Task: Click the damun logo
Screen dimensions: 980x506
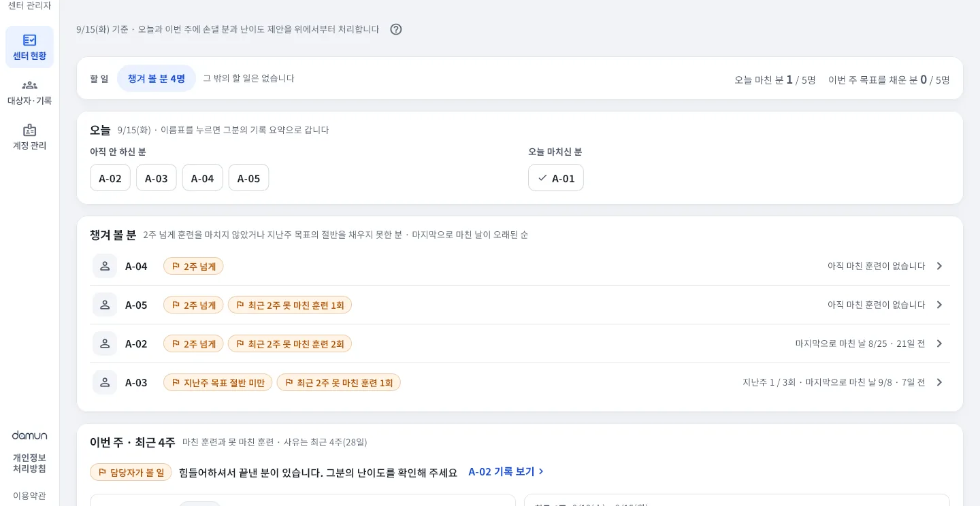Action: [x=29, y=435]
